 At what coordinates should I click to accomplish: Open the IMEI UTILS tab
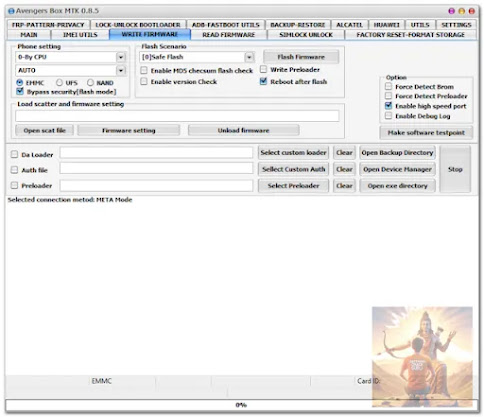[x=80, y=35]
